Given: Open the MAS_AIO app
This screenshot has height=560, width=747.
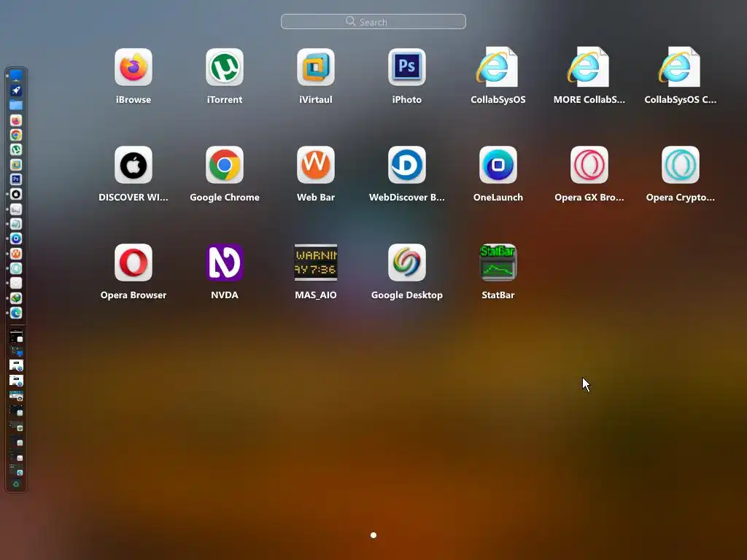Looking at the screenshot, I should [x=315, y=262].
